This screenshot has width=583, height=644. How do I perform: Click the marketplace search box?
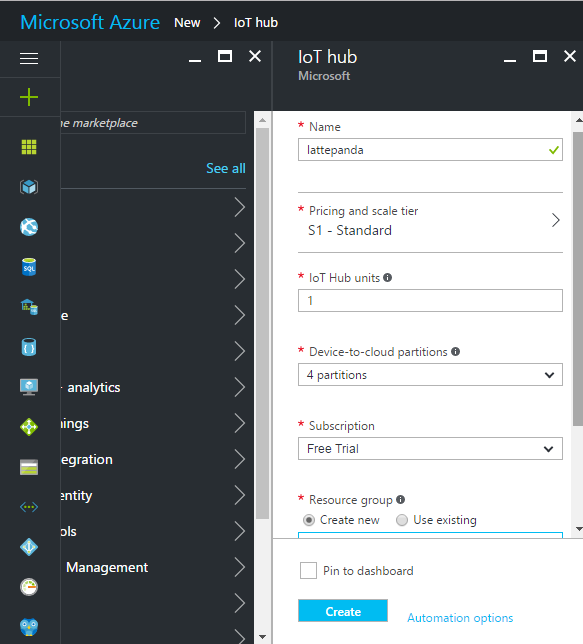point(153,123)
